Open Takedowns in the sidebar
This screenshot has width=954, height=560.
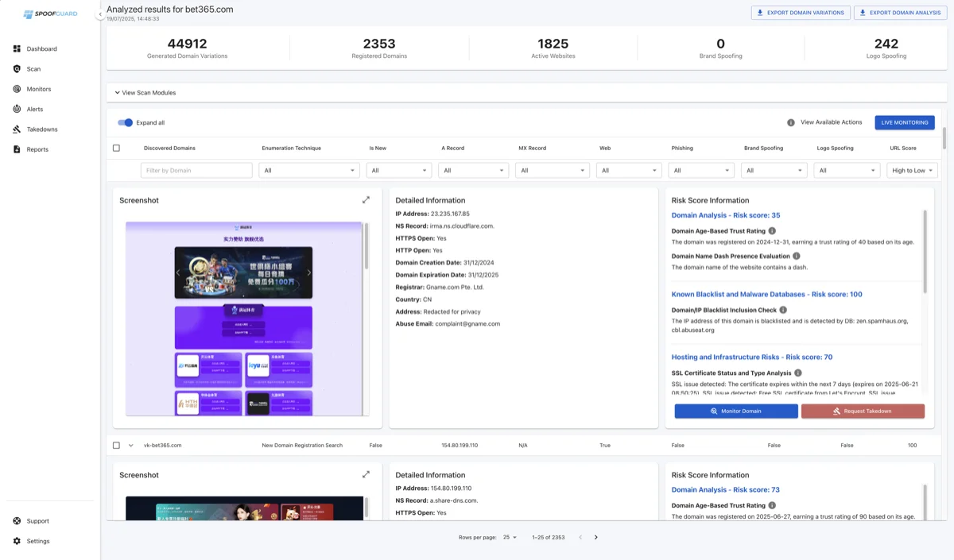tap(41, 129)
